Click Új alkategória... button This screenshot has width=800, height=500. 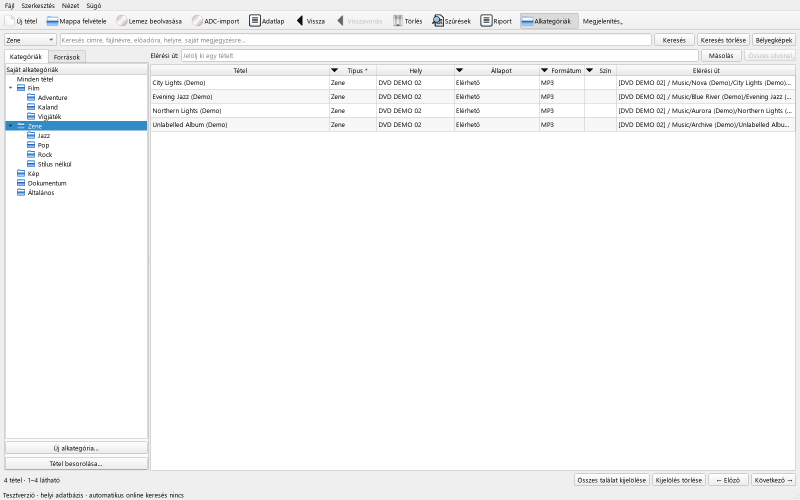pyautogui.click(x=76, y=448)
